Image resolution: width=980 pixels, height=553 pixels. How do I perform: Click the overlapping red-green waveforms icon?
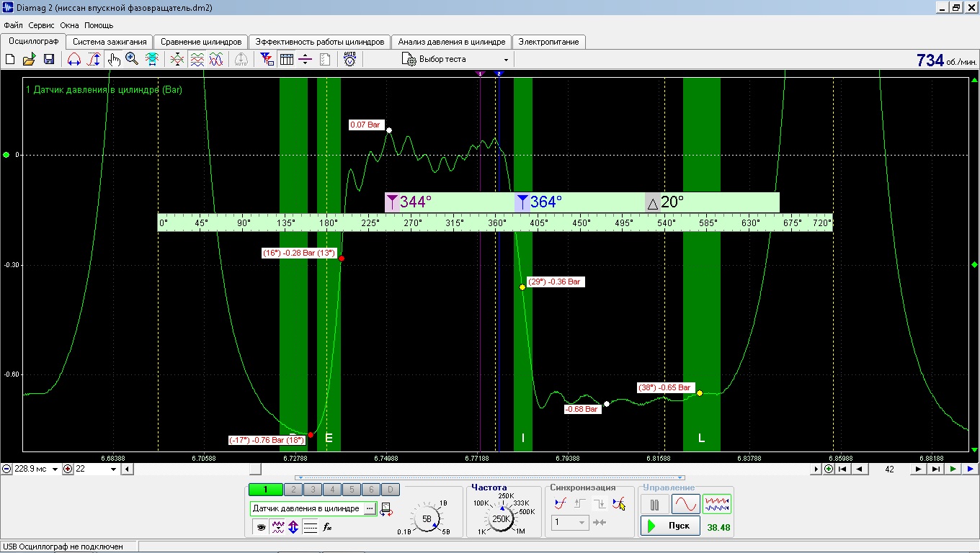point(177,60)
